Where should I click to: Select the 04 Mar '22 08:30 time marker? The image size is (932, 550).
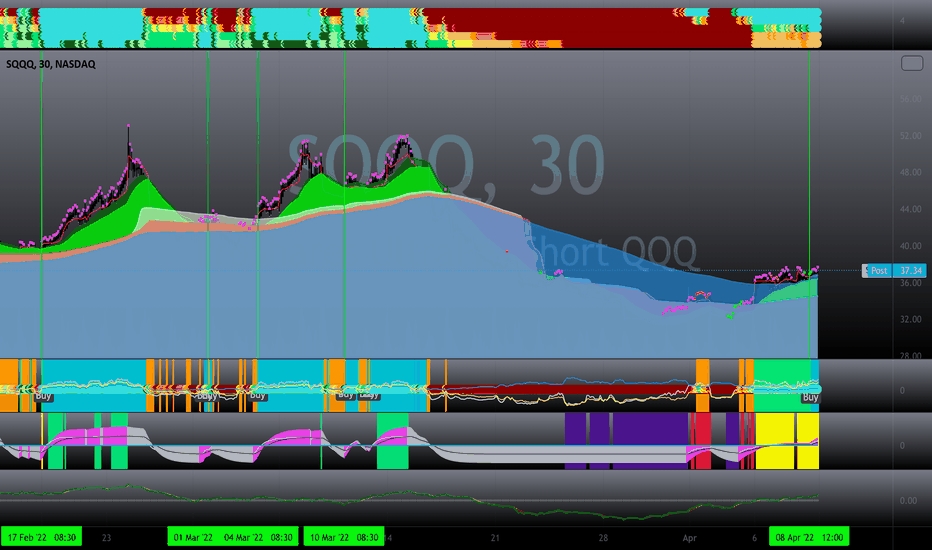click(x=258, y=538)
